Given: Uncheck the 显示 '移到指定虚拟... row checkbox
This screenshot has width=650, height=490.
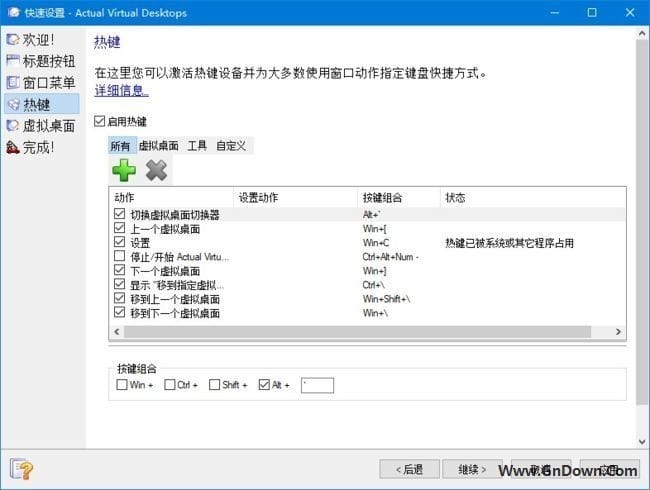Looking at the screenshot, I should pyautogui.click(x=119, y=284).
